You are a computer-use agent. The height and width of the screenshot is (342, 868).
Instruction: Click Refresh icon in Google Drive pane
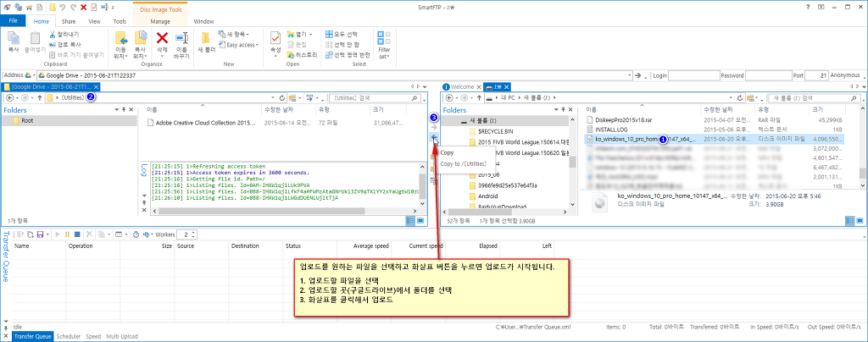(281, 98)
